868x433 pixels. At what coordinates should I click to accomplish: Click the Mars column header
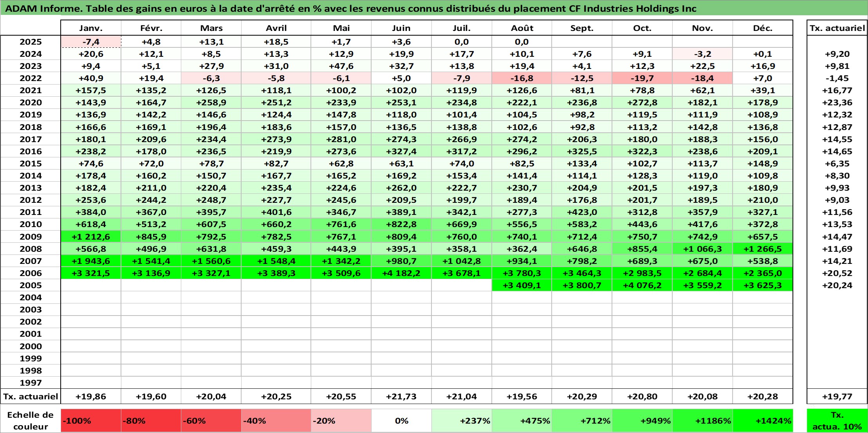point(211,28)
